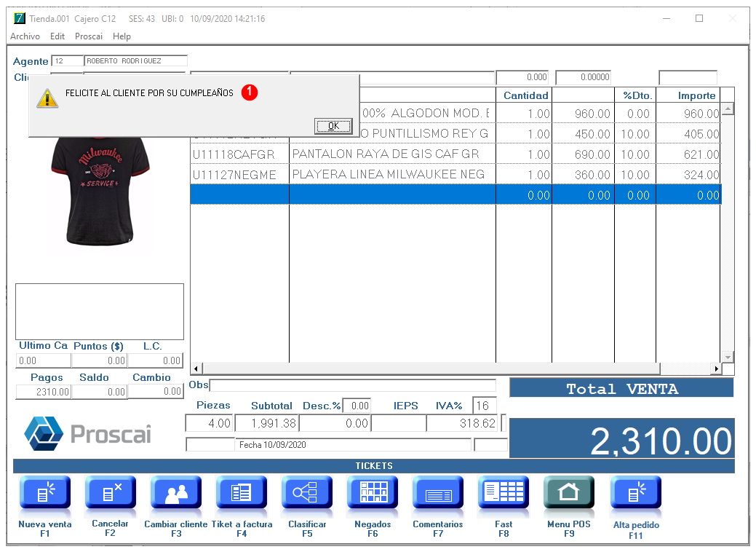Open the Clasificar F5 icon
The height and width of the screenshot is (552, 756).
tap(307, 493)
